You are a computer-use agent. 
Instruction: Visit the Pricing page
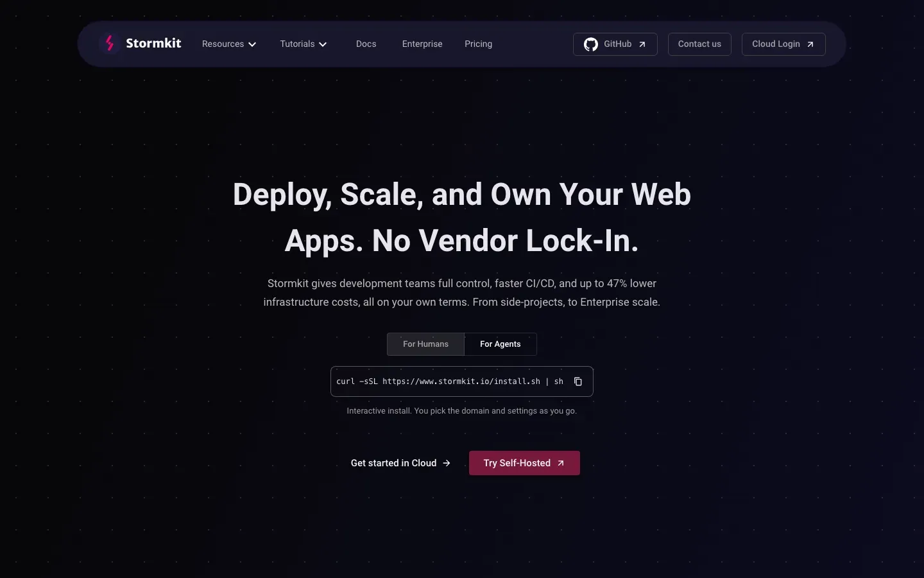pos(479,44)
